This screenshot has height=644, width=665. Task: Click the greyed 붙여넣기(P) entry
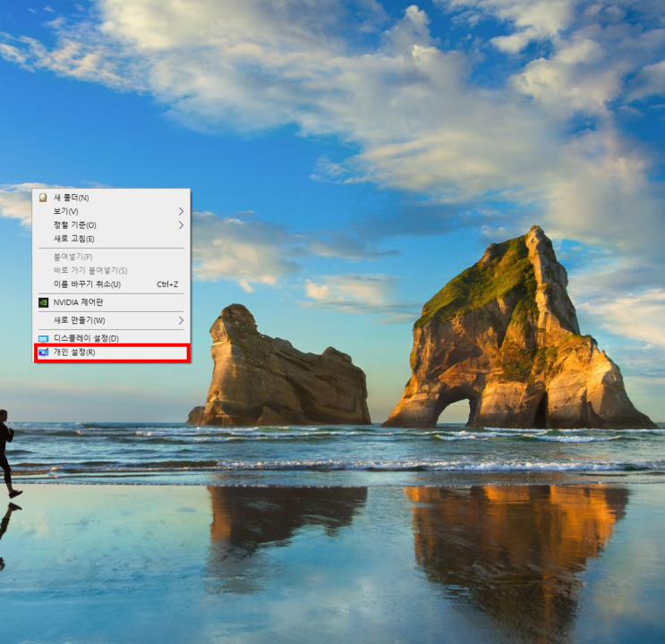pyautogui.click(x=111, y=257)
